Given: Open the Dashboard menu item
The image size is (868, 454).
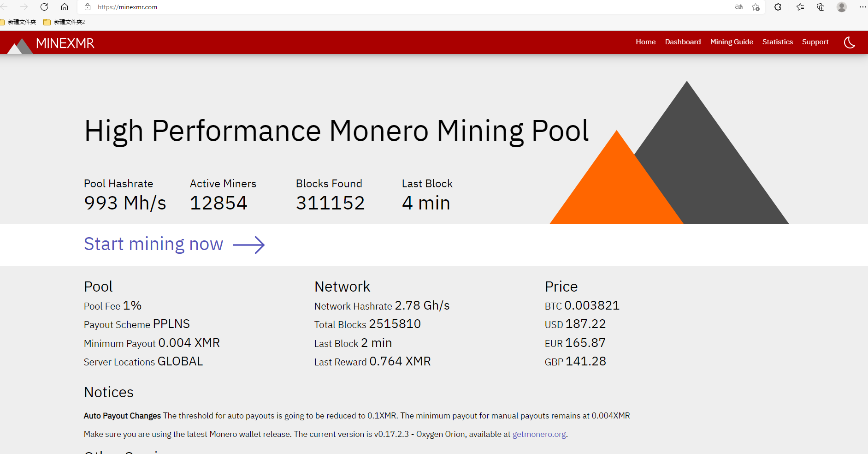Looking at the screenshot, I should [x=683, y=42].
